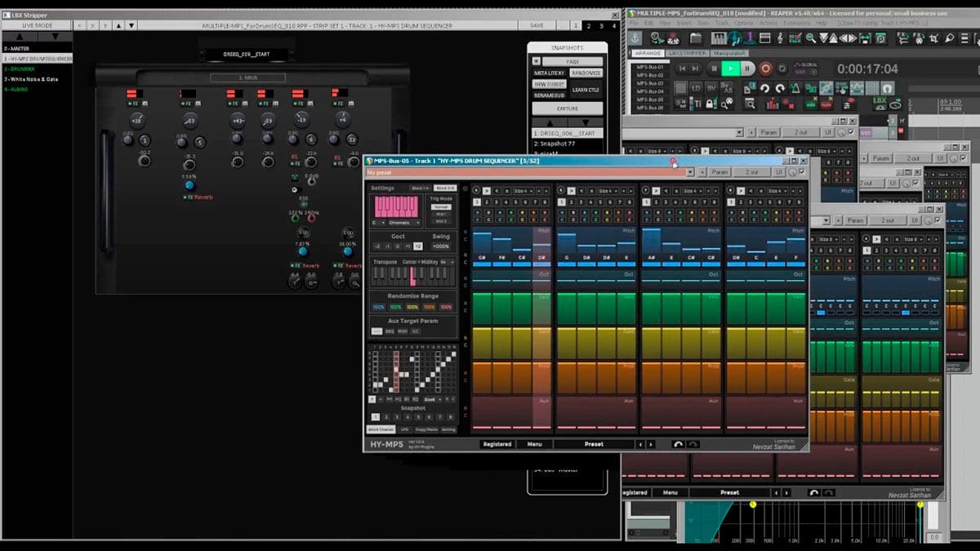This screenshot has height=551, width=980.
Task: Click the anchor icon in REAPER toolbar
Action: coord(635,38)
